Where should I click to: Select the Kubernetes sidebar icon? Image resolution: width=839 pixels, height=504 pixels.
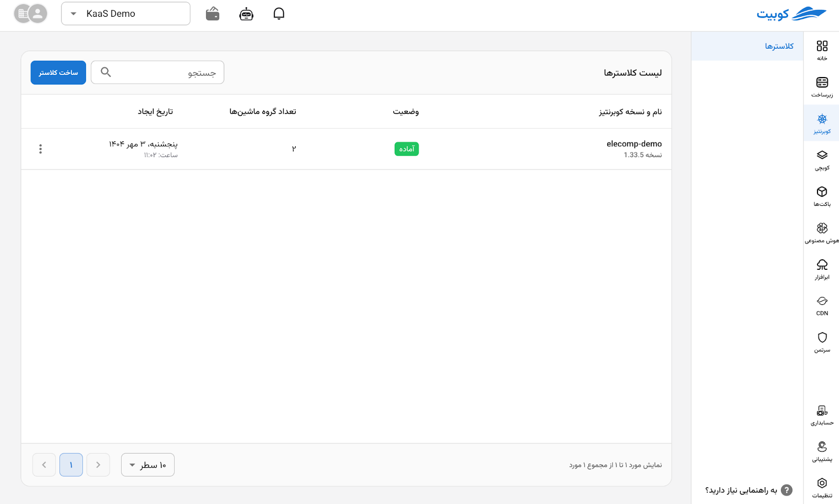(x=822, y=123)
